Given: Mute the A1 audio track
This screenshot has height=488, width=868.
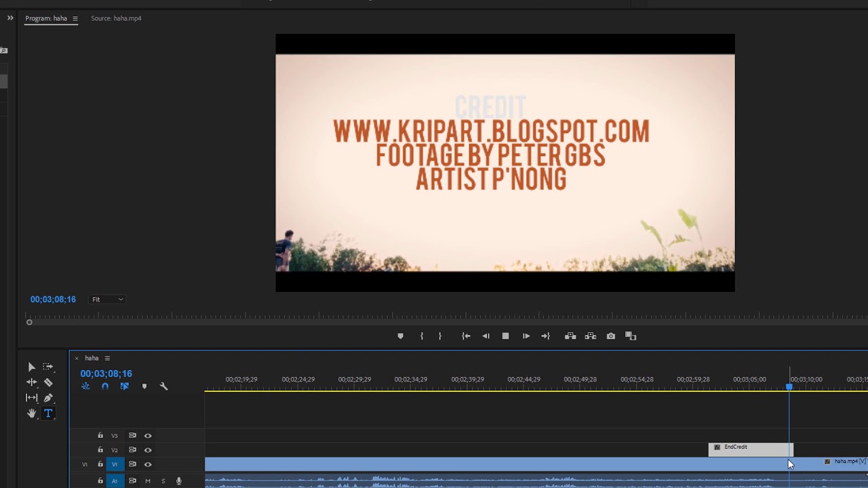Looking at the screenshot, I should [x=148, y=481].
